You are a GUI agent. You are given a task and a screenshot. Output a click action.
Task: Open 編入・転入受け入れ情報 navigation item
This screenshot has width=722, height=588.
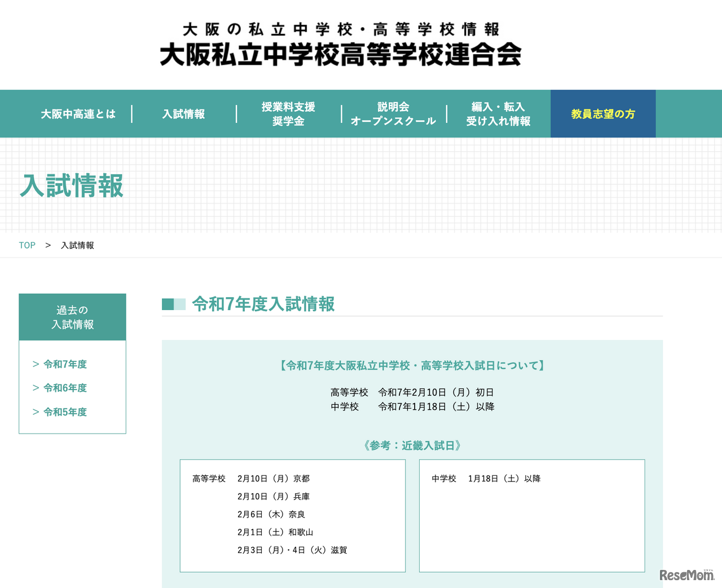click(499, 113)
